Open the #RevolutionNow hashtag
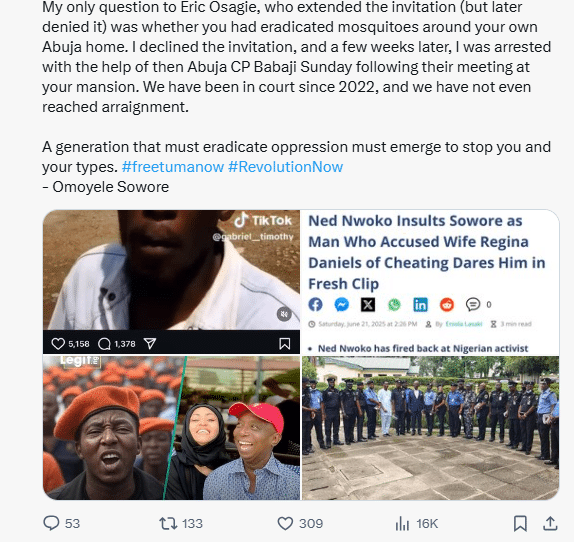 [286, 167]
